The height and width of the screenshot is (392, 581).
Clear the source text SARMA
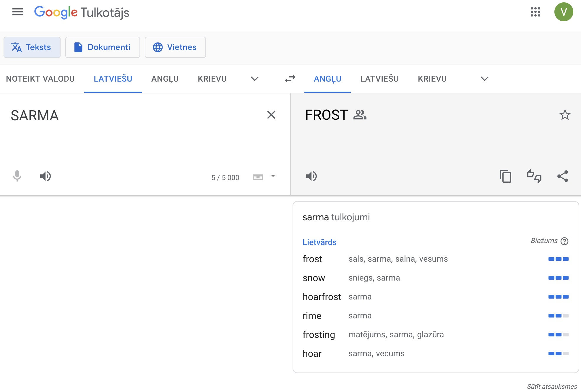pos(271,115)
